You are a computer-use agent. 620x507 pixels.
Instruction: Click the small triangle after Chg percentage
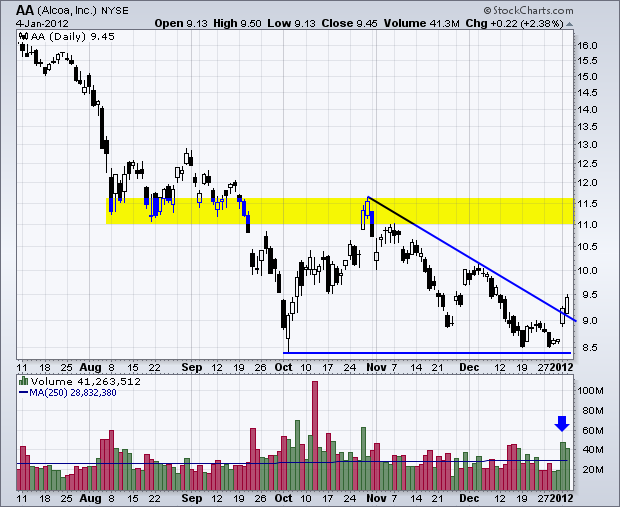(x=569, y=24)
